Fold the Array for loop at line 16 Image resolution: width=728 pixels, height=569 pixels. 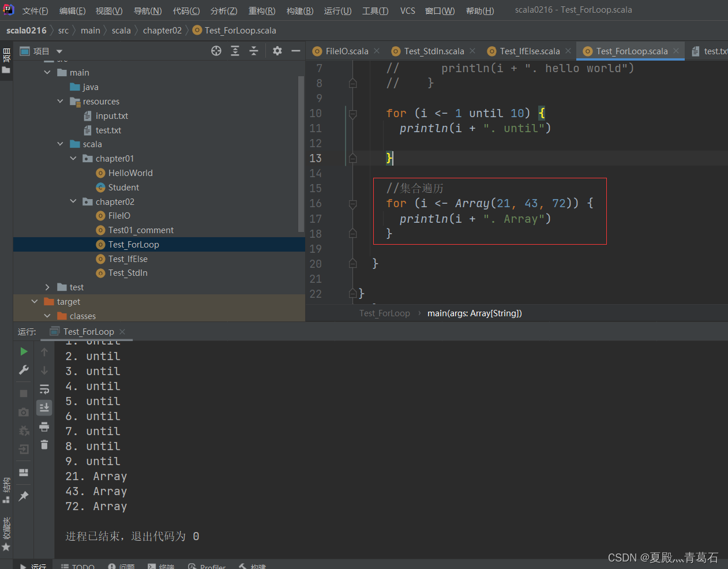tap(353, 204)
